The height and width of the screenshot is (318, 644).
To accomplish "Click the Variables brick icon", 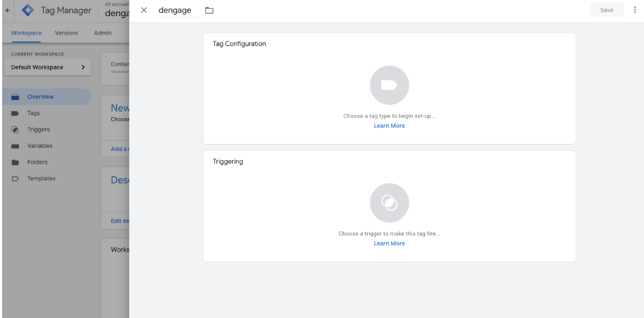I will click(16, 146).
